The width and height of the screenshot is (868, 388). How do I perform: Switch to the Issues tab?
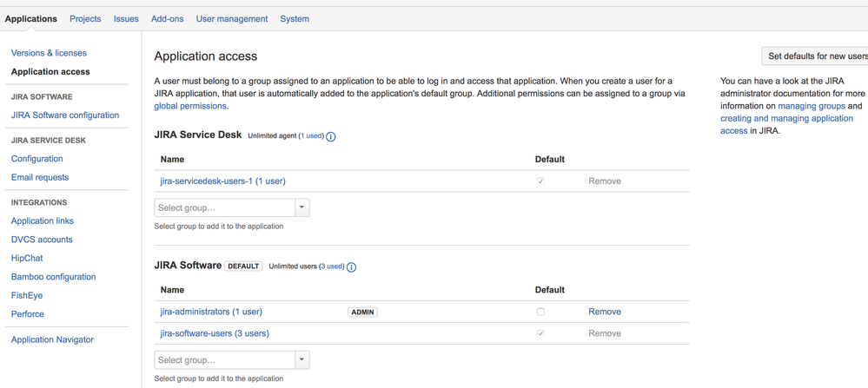[x=126, y=19]
